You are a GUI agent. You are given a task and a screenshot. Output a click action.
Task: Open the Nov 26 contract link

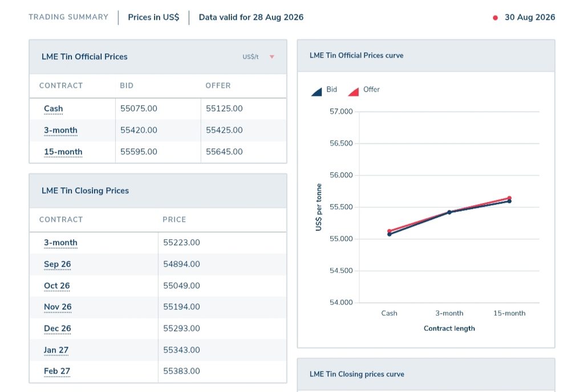(58, 307)
